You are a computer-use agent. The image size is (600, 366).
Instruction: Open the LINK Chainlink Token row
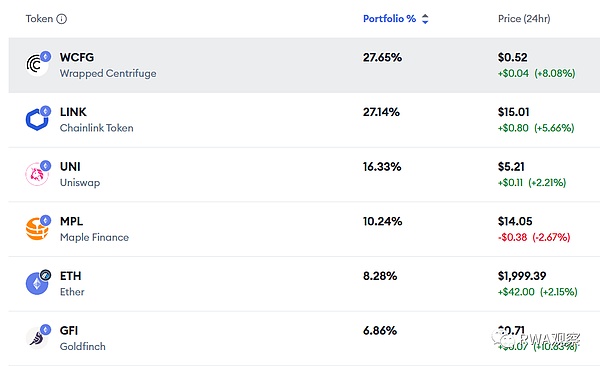[304, 120]
